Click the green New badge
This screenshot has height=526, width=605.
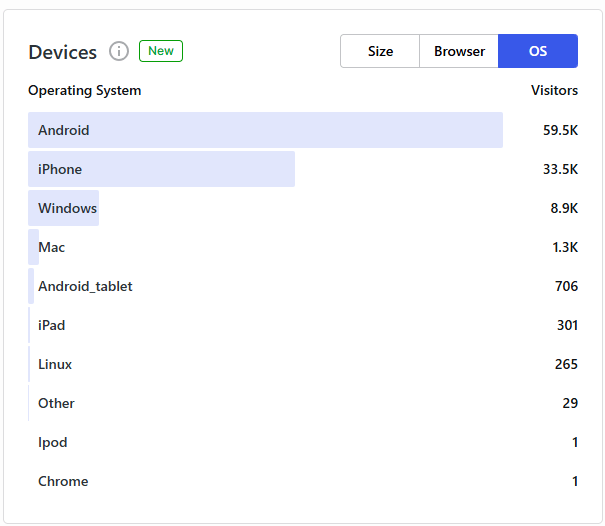tap(161, 51)
